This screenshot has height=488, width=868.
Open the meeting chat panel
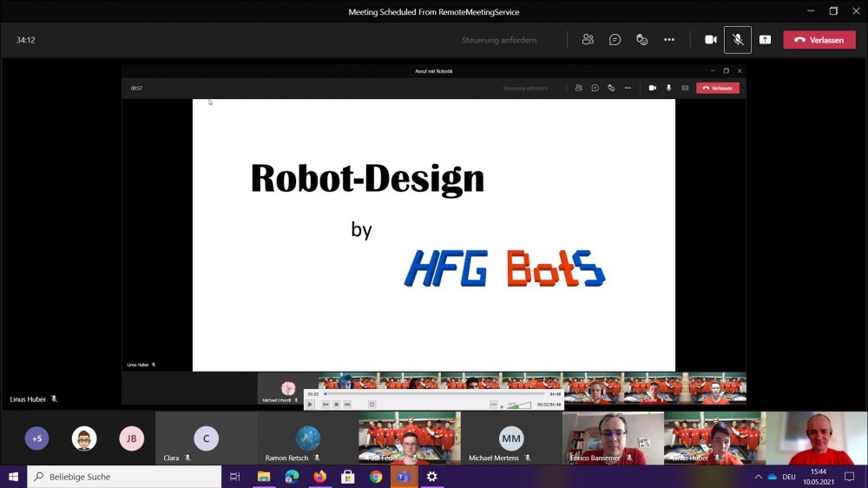click(615, 40)
